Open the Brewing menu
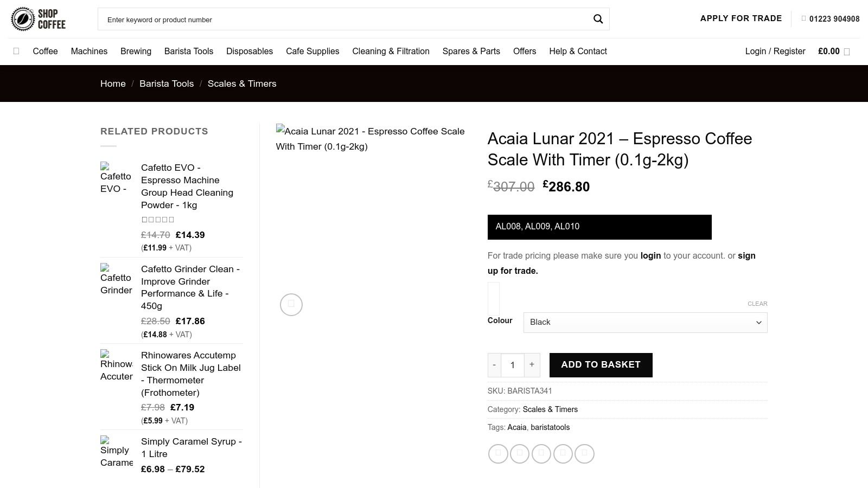 136,51
